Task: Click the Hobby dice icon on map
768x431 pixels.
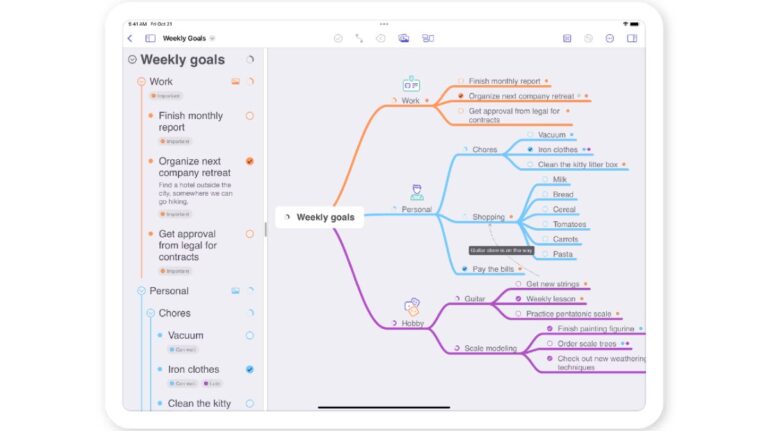Action: tap(411, 307)
